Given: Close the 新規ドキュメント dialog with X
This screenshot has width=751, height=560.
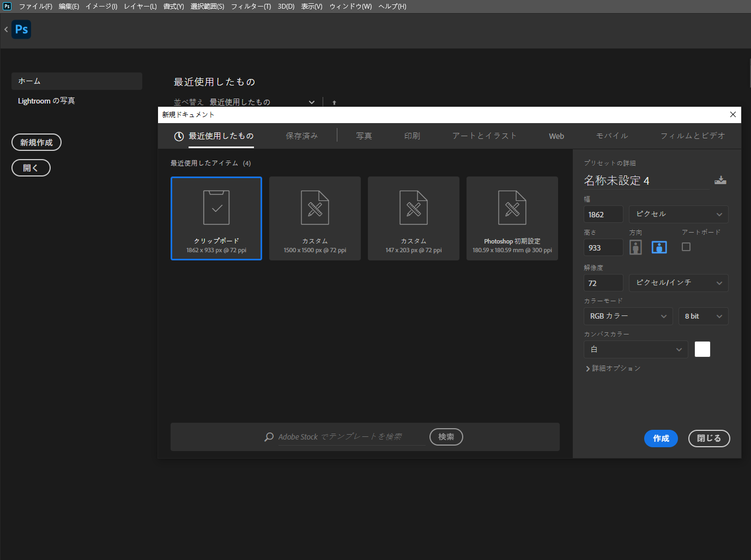Looking at the screenshot, I should [x=733, y=114].
